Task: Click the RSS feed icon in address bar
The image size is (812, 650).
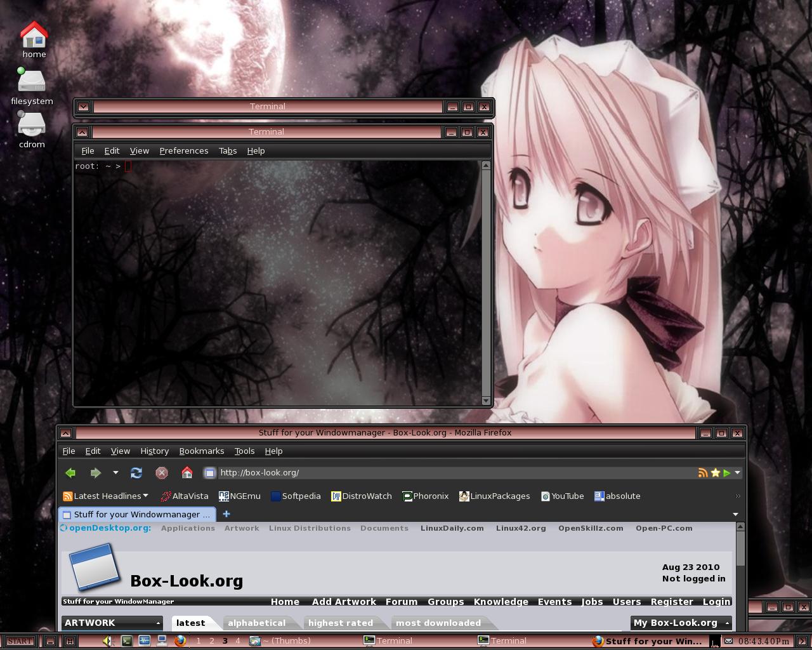Action: 703,473
